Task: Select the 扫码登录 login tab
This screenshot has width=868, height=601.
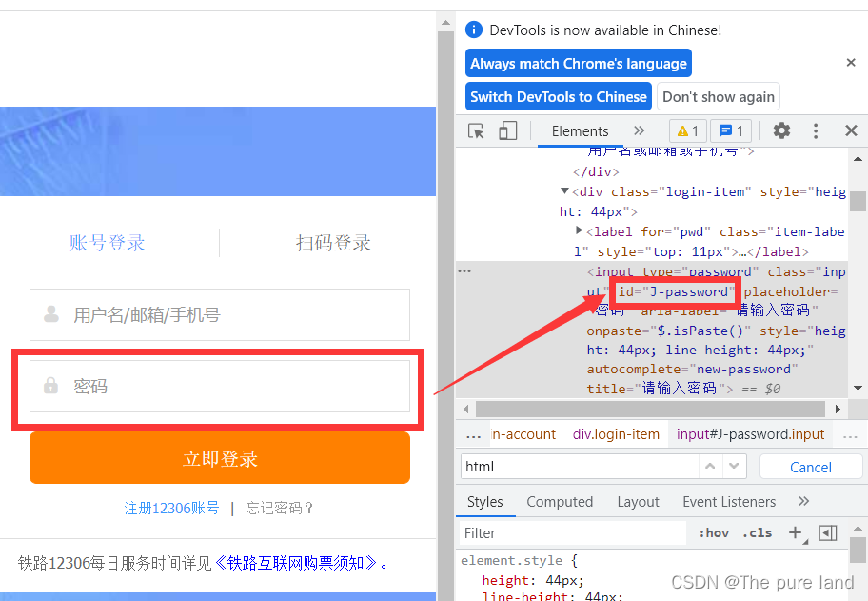Action: click(333, 243)
